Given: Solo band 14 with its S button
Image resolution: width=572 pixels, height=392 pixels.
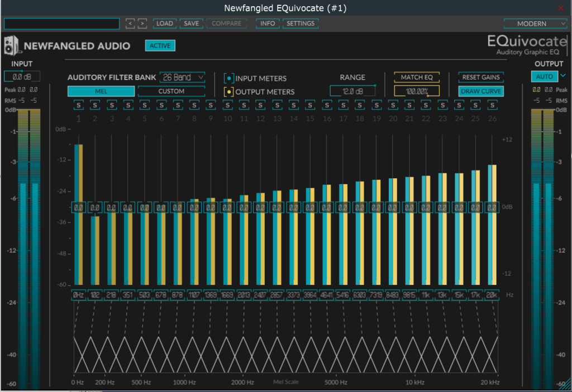Looking at the screenshot, I should (293, 106).
